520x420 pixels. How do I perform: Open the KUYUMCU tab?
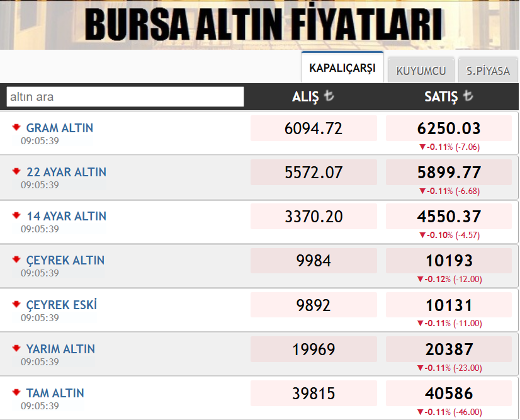421,71
